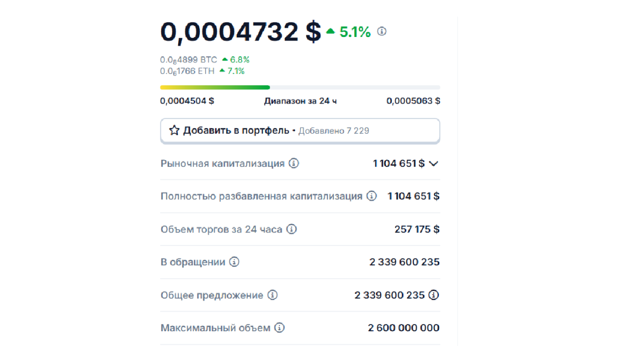The image size is (644, 363).
Task: Click the В обращении label
Action: (193, 262)
